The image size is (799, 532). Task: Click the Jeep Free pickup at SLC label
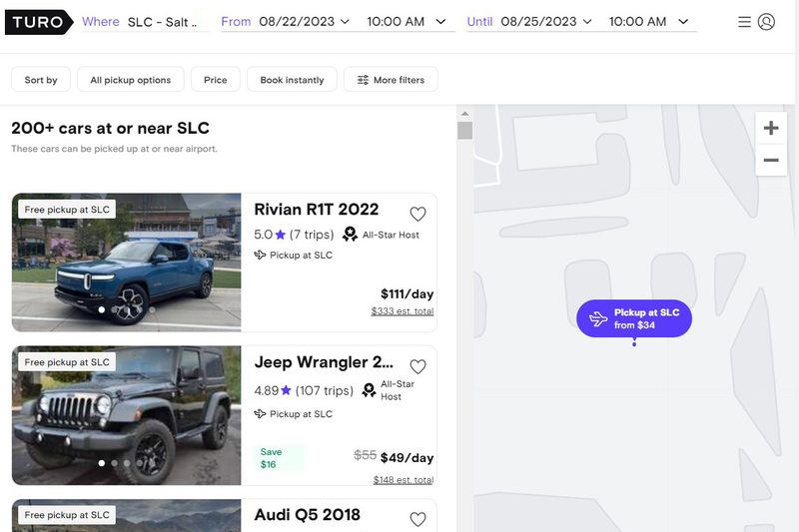(x=67, y=362)
